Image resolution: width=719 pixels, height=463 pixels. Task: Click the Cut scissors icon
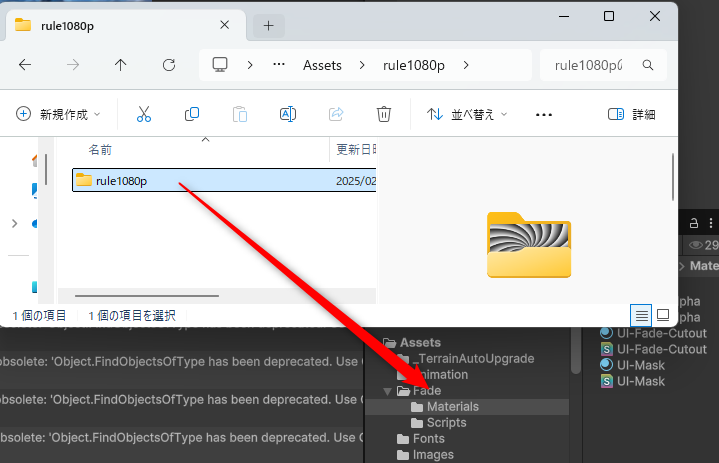tap(144, 114)
